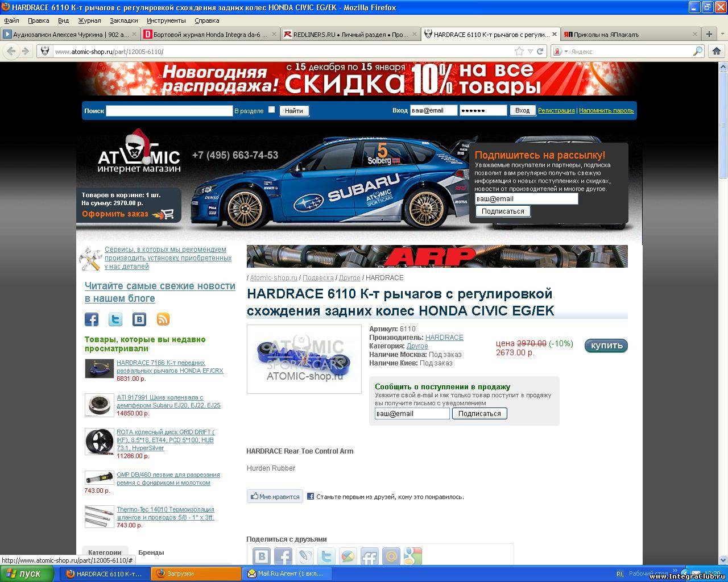Open the Подвеска breadcrumb link
Viewport: 728px width, 582px height.
click(318, 278)
